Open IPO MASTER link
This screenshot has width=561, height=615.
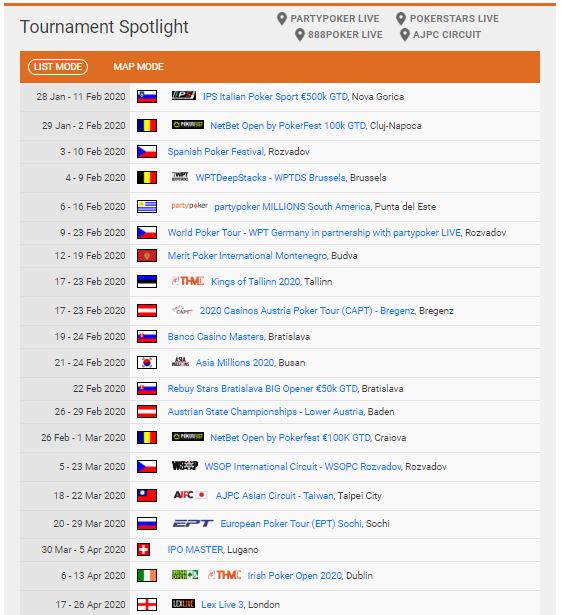pyautogui.click(x=195, y=549)
